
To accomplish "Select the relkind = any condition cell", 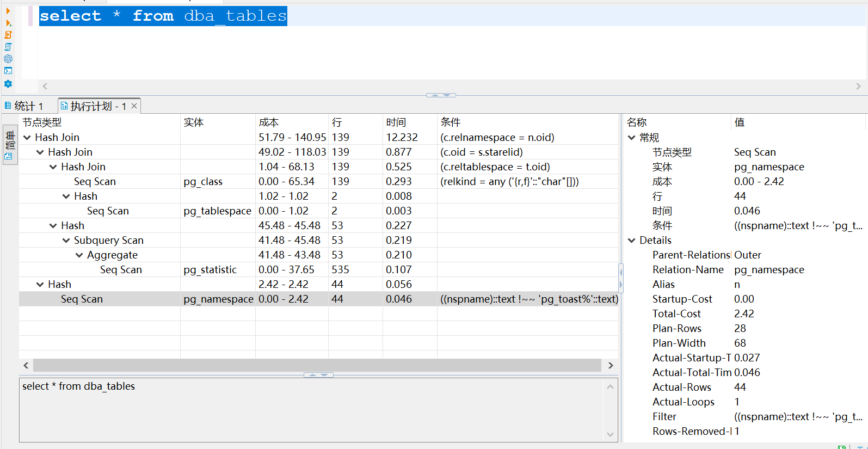I will pos(528,182).
